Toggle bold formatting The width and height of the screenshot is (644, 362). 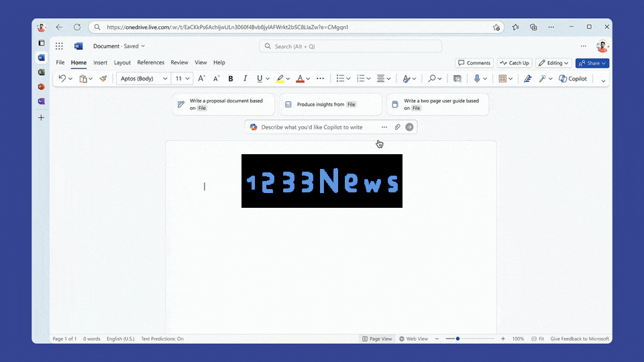[230, 78]
